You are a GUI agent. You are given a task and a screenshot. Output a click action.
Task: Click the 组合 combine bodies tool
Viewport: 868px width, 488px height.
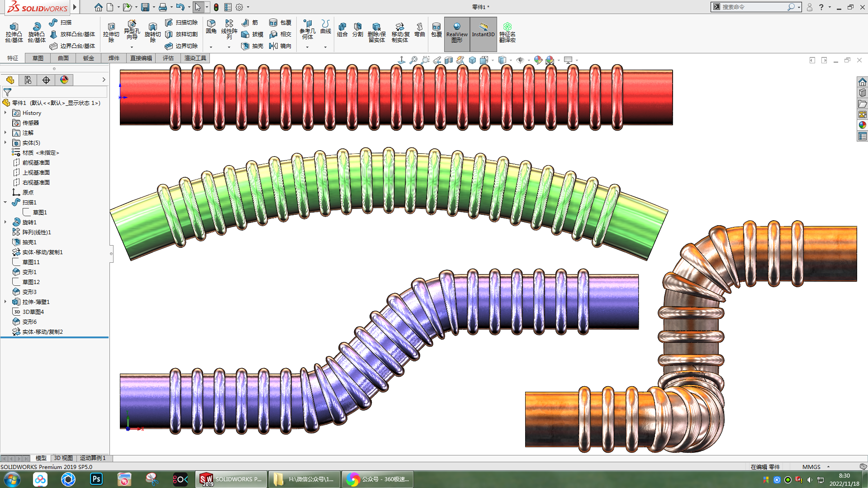[x=342, y=30]
